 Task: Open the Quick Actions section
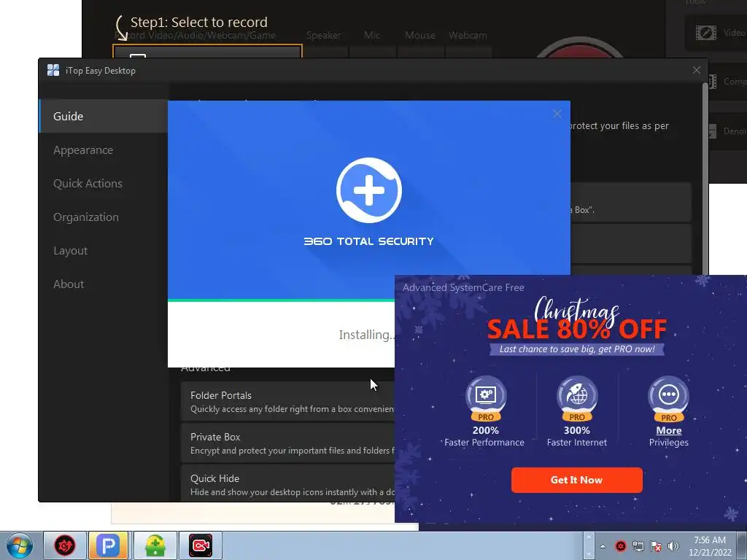click(88, 183)
